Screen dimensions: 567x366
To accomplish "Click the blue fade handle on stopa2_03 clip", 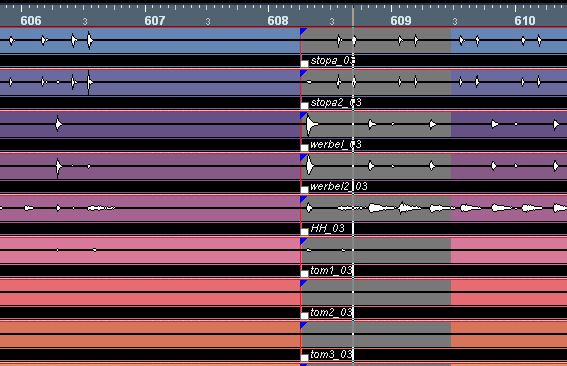I will pyautogui.click(x=303, y=73).
